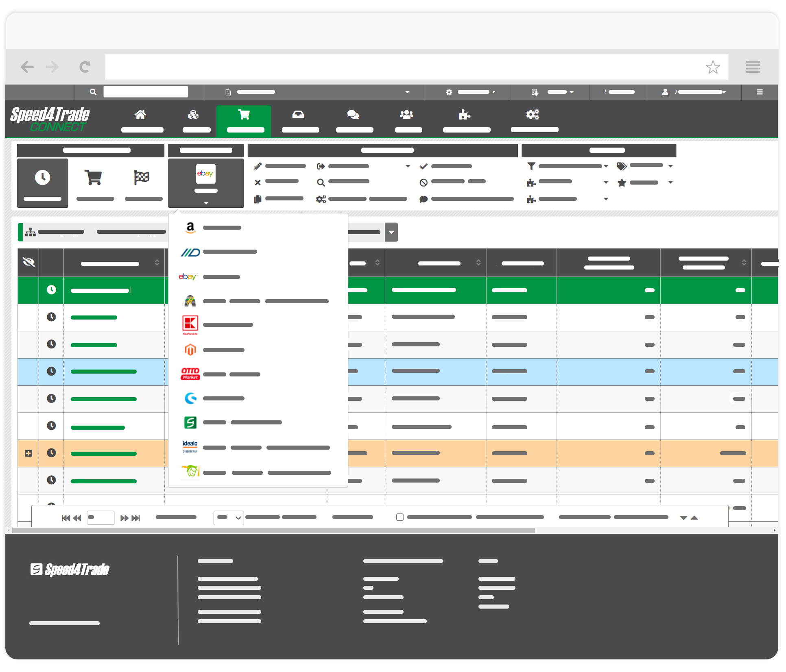Check the checkbox in the bottom pagination bar
The image size is (786, 672).
[400, 517]
